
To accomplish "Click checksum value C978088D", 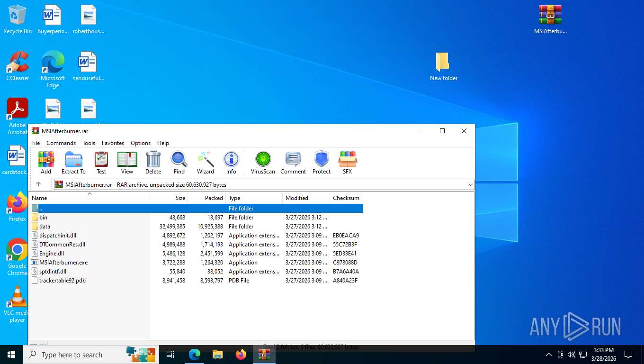I will [x=345, y=262].
